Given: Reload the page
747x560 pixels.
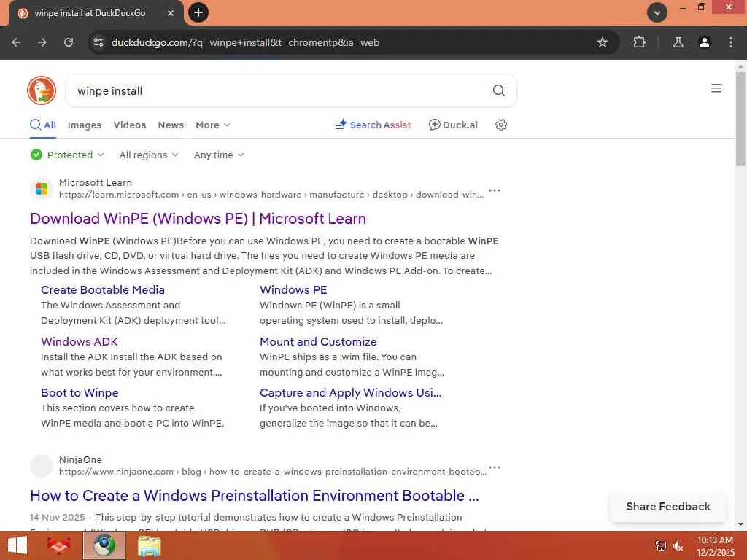Looking at the screenshot, I should [69, 42].
